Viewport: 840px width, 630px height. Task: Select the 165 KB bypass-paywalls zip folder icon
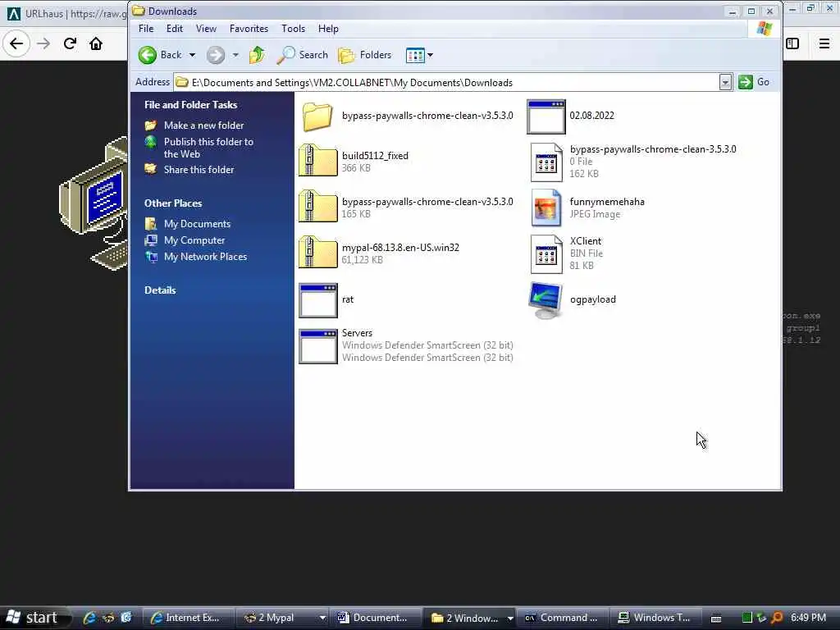pos(317,206)
